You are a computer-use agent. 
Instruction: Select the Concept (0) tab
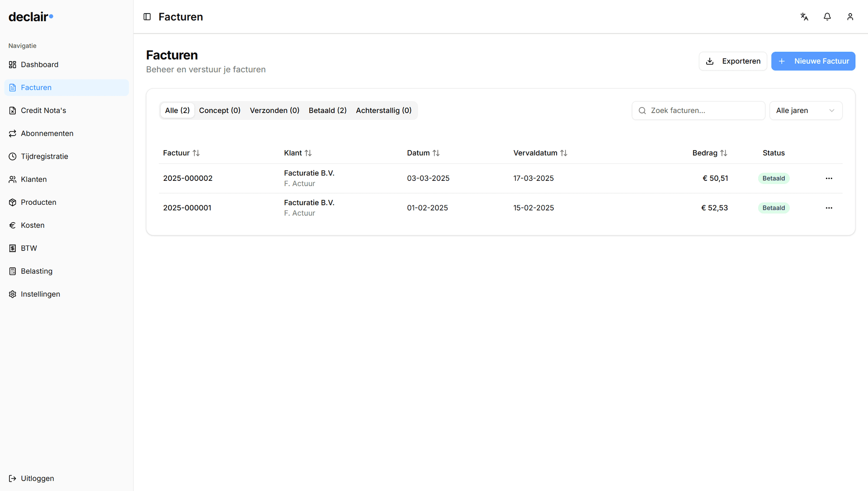(220, 111)
